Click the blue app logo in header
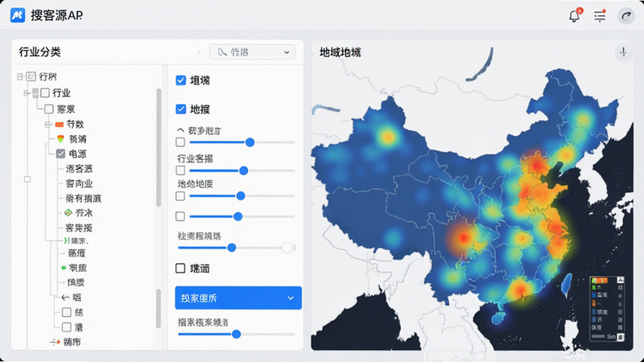Screen dimensions: 644x362 (18, 15)
